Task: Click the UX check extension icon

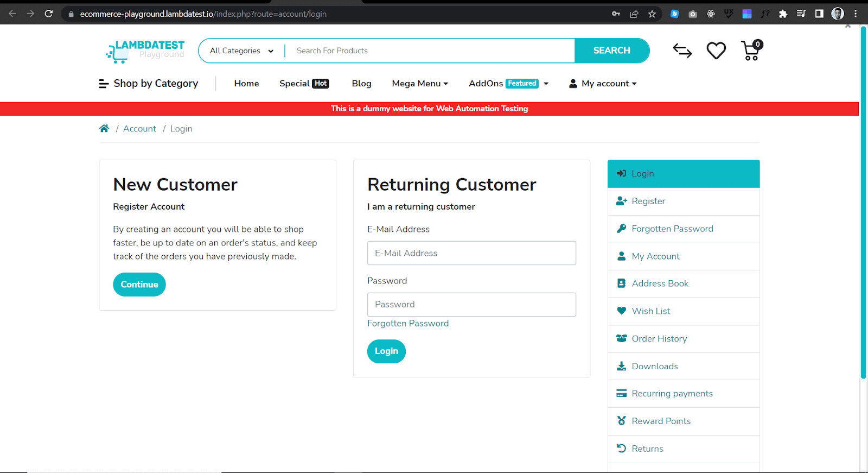Action: click(729, 14)
